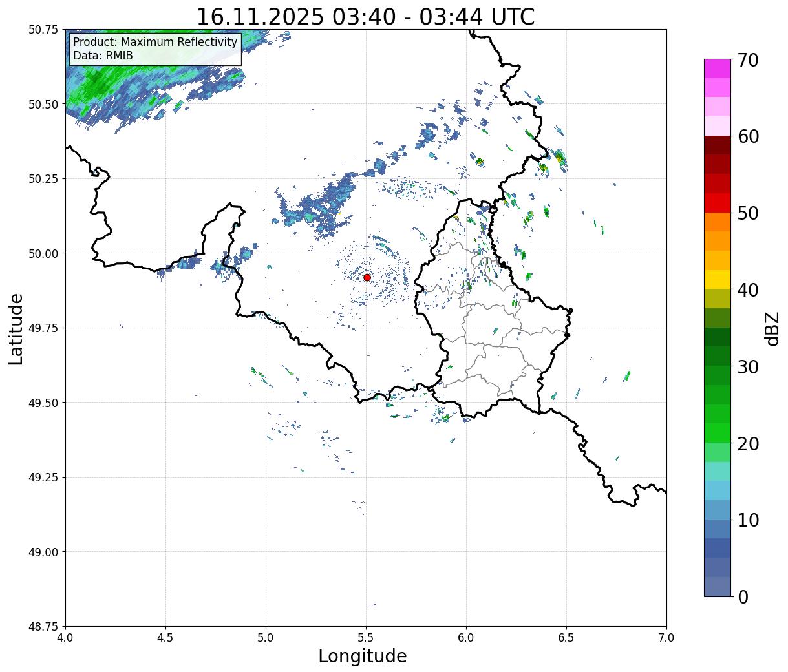Click the longitude tick label 5.5

[366, 637]
